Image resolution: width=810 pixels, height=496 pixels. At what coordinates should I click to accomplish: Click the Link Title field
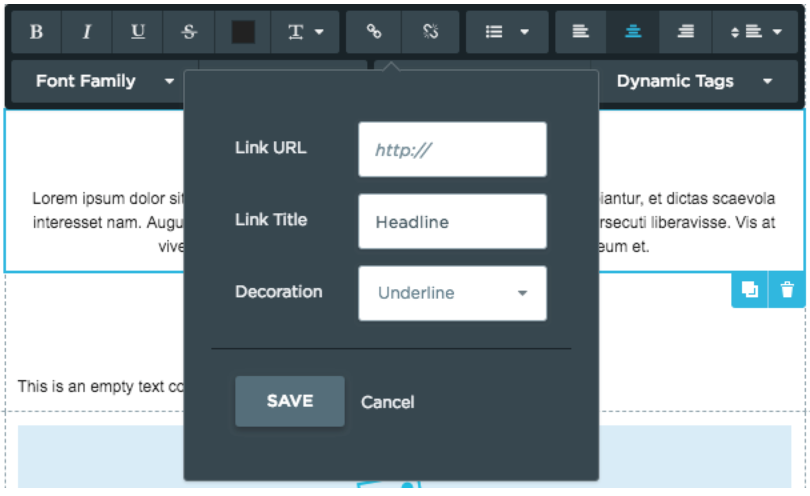coord(452,222)
